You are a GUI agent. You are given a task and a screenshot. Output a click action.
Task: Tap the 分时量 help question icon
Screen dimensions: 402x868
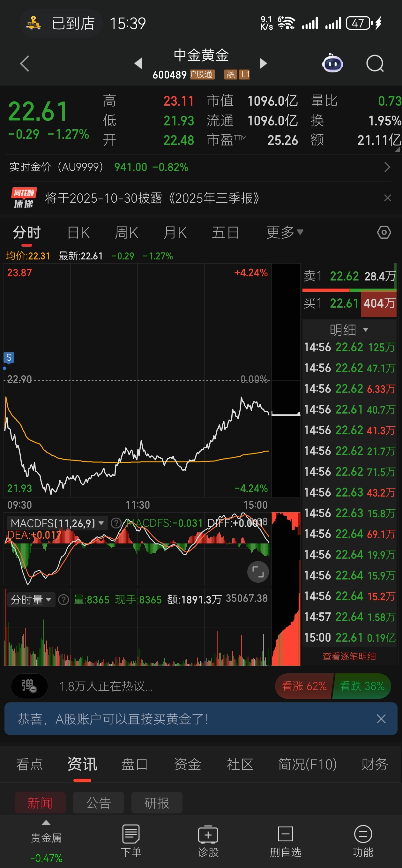pos(63,600)
